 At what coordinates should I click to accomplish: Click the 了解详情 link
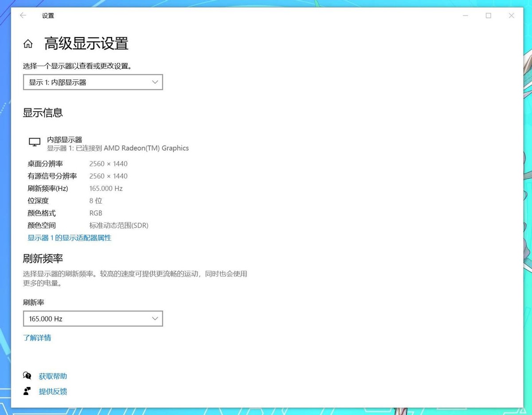pyautogui.click(x=37, y=338)
